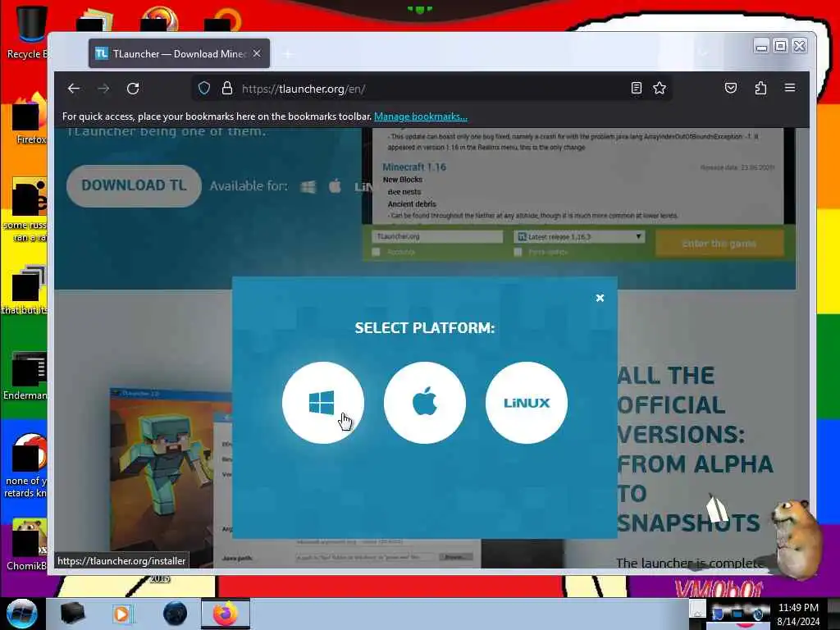840x630 pixels.
Task: Bookmark this page with the star
Action: click(x=660, y=88)
